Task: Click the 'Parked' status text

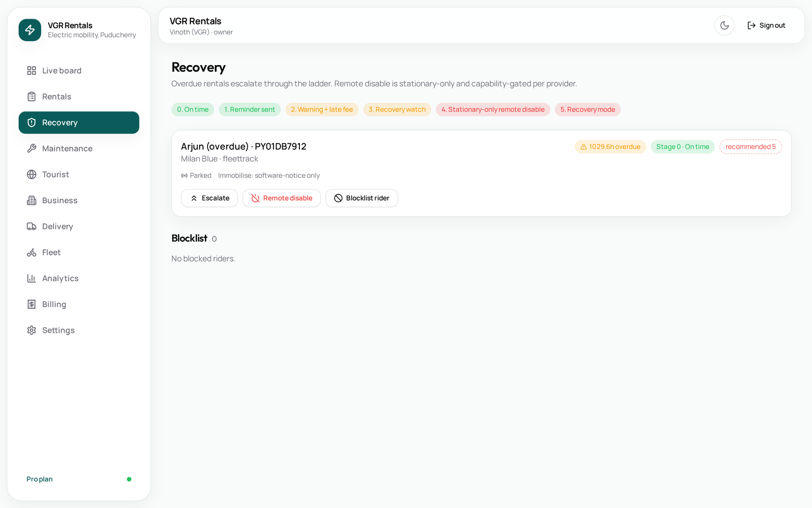Action: 200,175
